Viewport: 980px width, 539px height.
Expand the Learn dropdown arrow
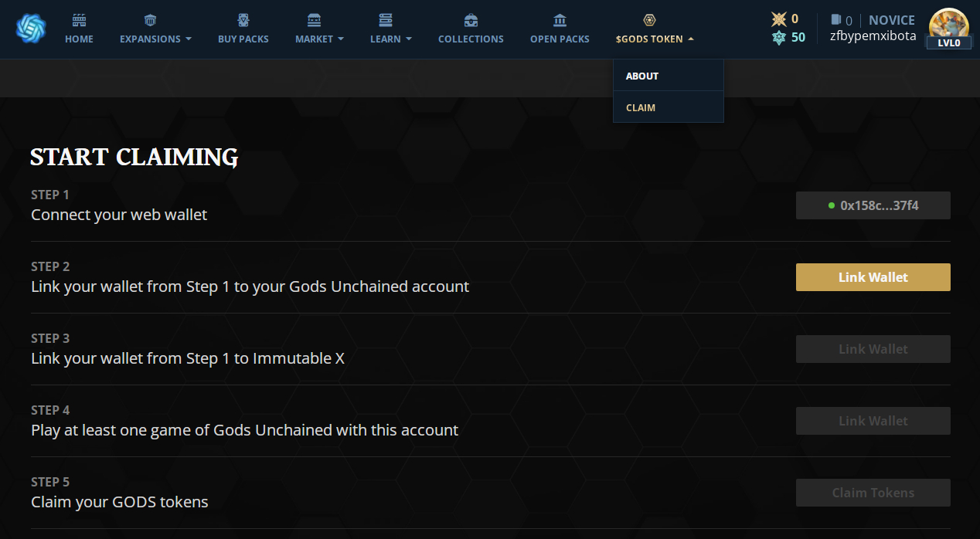click(409, 39)
